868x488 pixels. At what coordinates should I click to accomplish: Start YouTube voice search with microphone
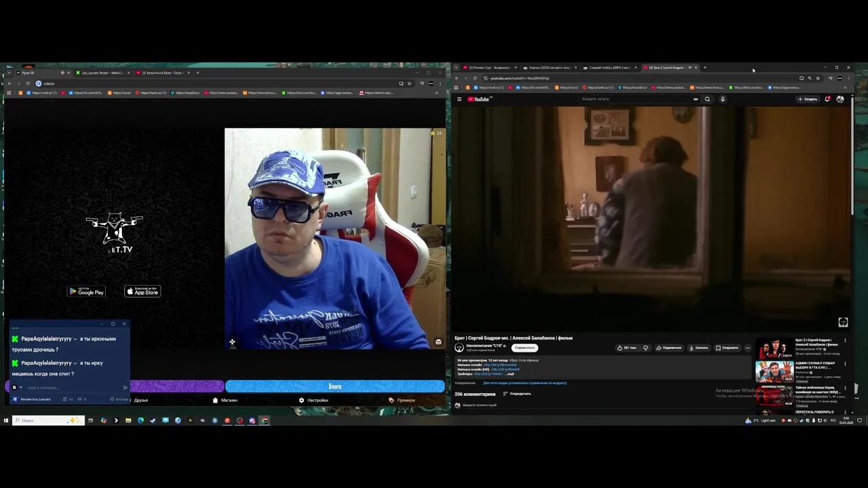(723, 99)
